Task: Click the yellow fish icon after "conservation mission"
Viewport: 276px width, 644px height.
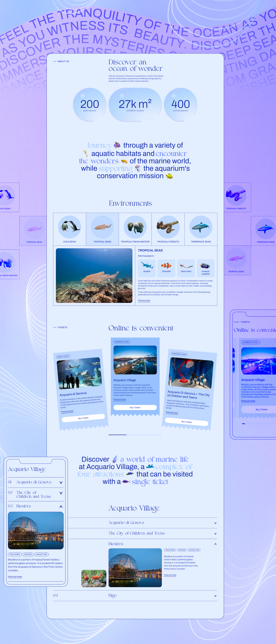Action: 169,176
